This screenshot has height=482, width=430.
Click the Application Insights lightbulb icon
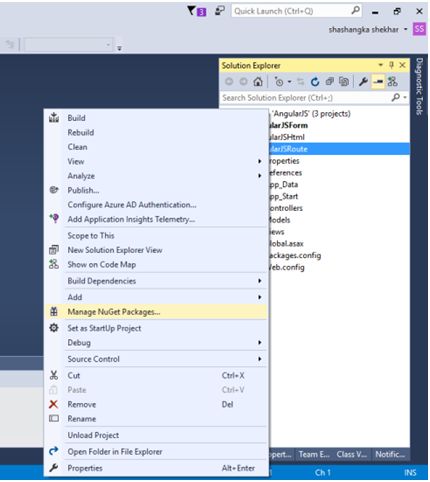coord(54,219)
